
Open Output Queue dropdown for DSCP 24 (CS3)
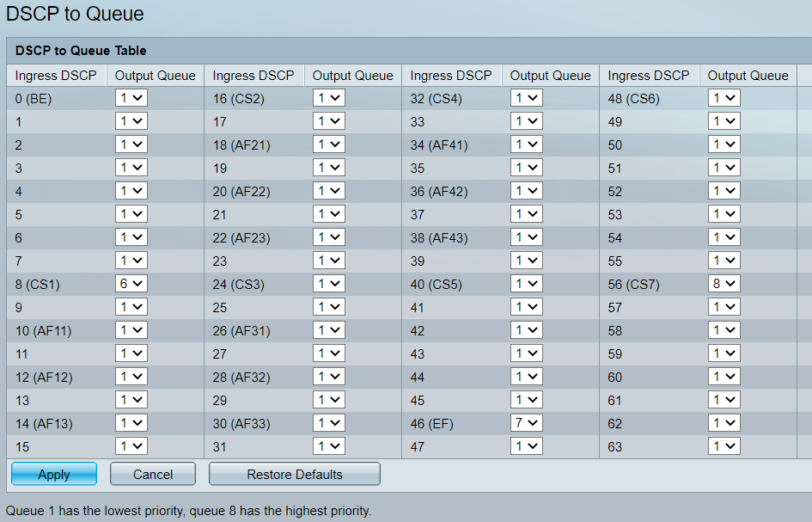pyautogui.click(x=329, y=284)
